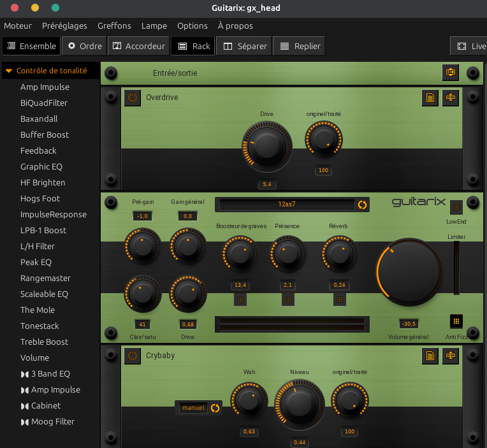Click the Overdrive originel/traité knob
487x448 pixels.
click(324, 140)
